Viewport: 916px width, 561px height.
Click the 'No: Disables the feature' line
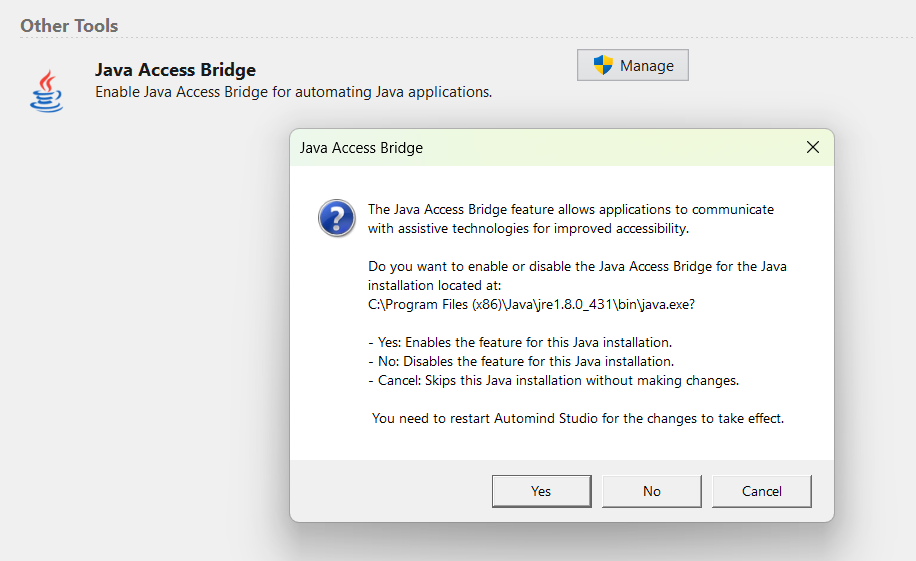coord(520,361)
